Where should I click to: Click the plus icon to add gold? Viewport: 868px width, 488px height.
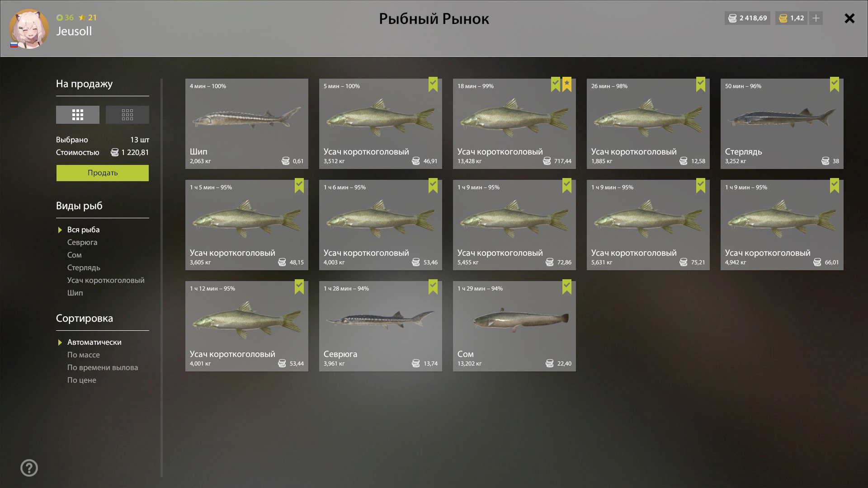[x=816, y=18]
